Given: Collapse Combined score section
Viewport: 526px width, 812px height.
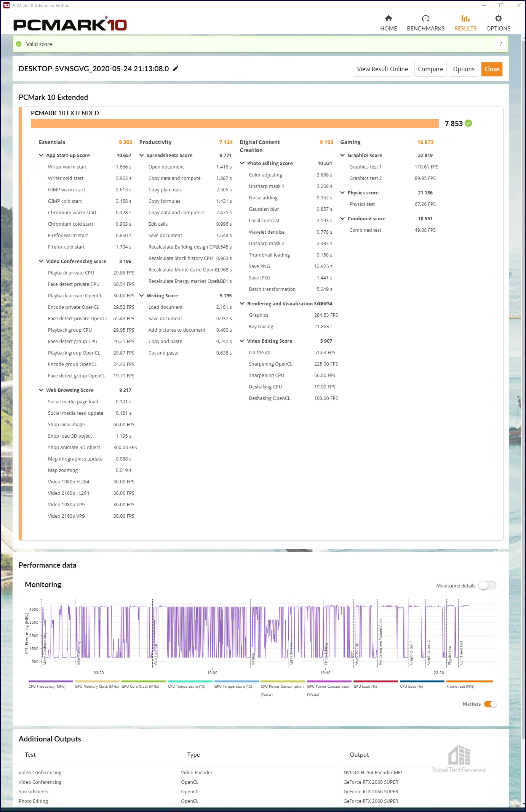Looking at the screenshot, I should (342, 218).
